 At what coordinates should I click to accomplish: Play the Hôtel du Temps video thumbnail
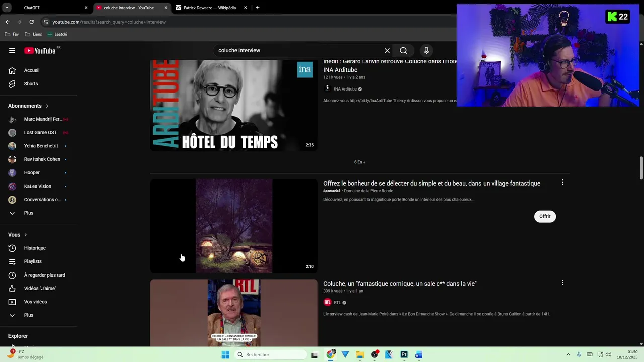[x=234, y=105]
